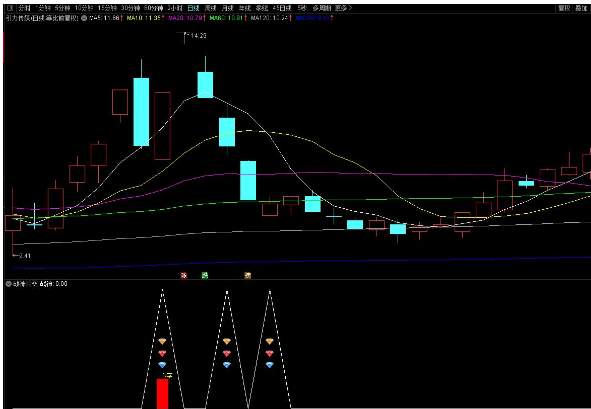591x409 pixels.
Task: Toggle the 叠加 overlay button
Action: pos(581,8)
